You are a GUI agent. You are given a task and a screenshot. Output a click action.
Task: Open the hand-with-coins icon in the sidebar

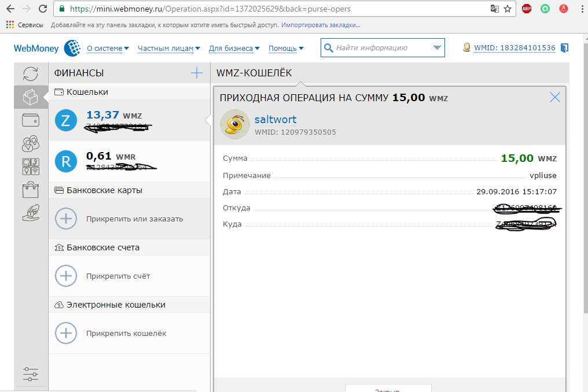tap(30, 213)
